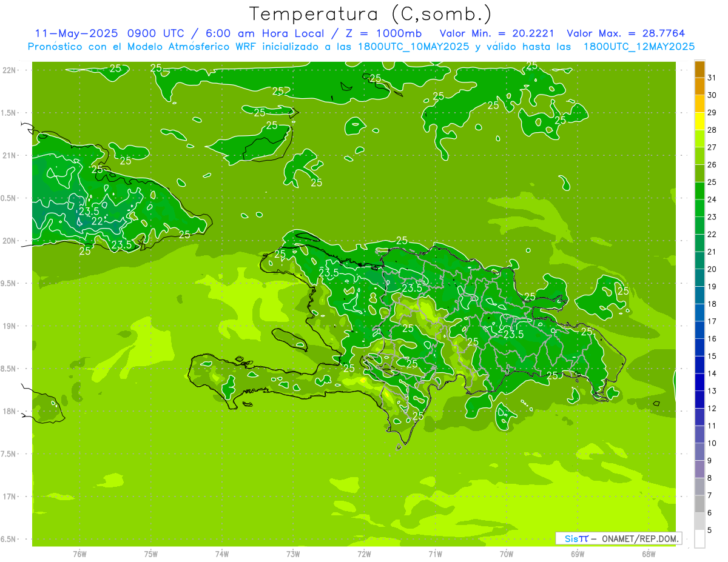Click the initialization time "1800UTC_10MAY2025"
The width and height of the screenshot is (728, 562).
[x=414, y=47]
